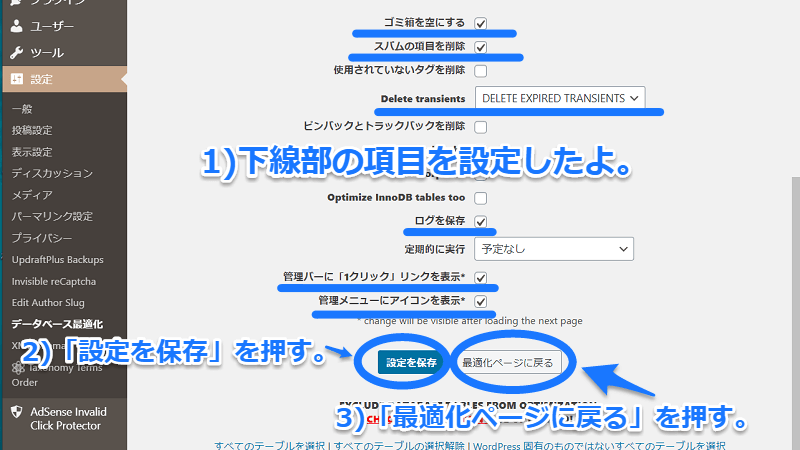The height and width of the screenshot is (450, 800).
Task: Open the データベース最適化 menu item
Action: (56, 324)
